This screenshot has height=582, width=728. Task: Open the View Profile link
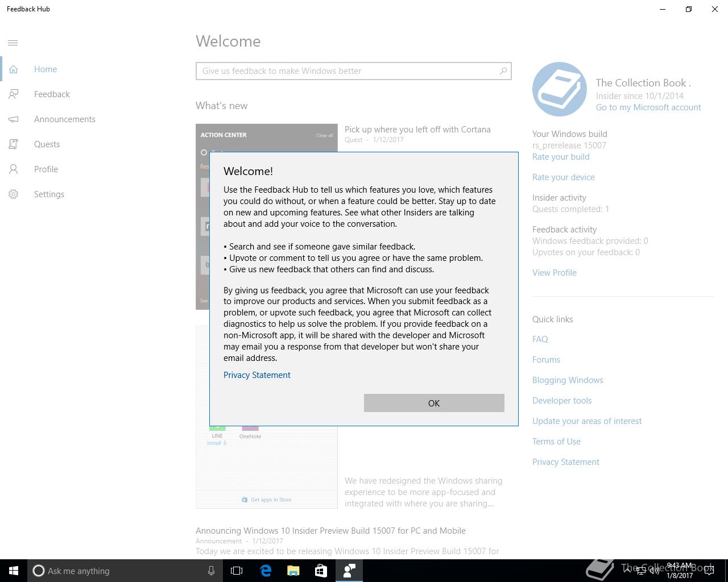(x=555, y=273)
